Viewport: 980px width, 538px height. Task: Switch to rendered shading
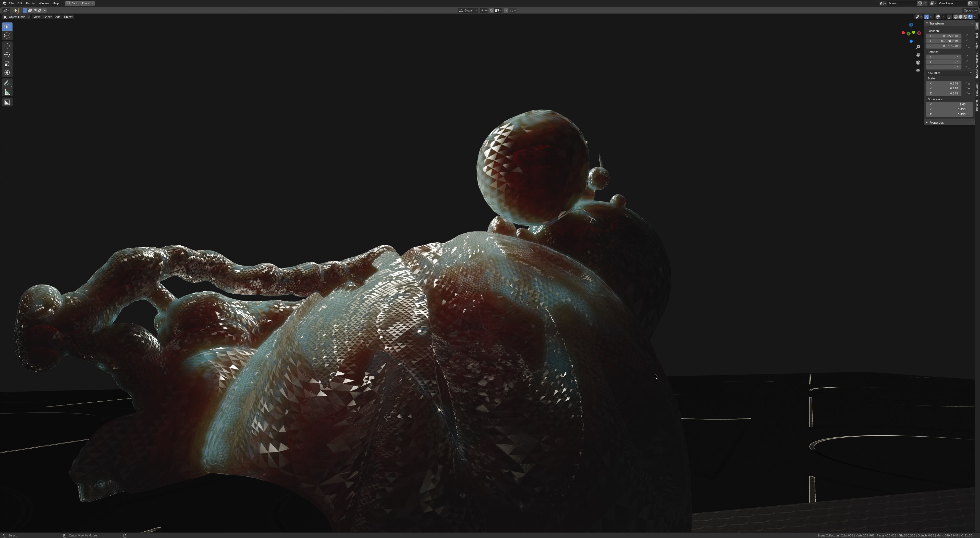click(970, 17)
